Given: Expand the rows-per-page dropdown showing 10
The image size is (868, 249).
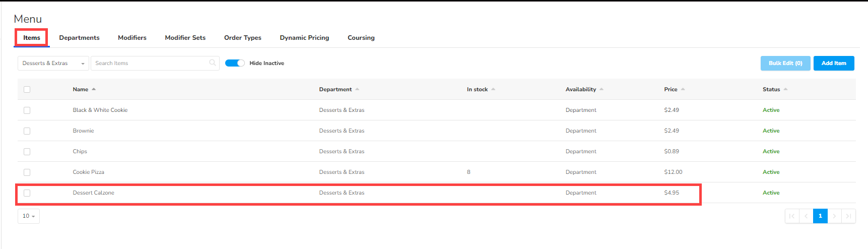Looking at the screenshot, I should click(x=29, y=216).
